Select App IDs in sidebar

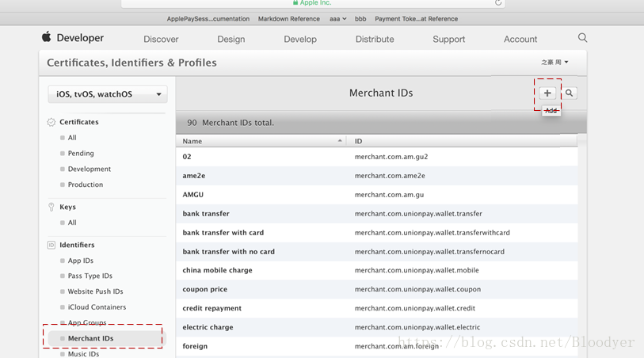81,261
